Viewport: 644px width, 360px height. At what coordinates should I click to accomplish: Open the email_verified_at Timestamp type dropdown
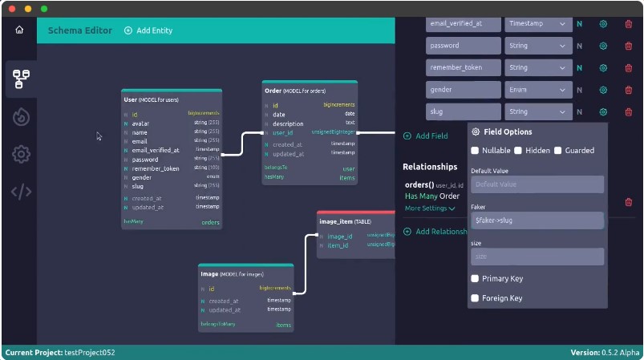pos(537,24)
